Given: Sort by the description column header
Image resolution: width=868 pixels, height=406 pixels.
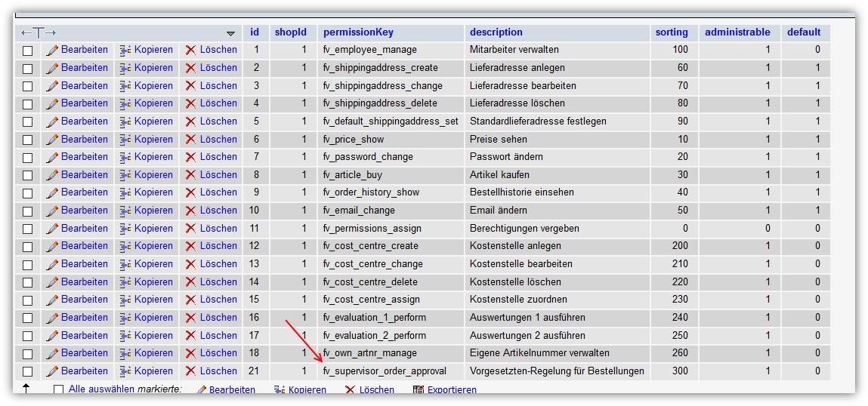Looking at the screenshot, I should (496, 32).
